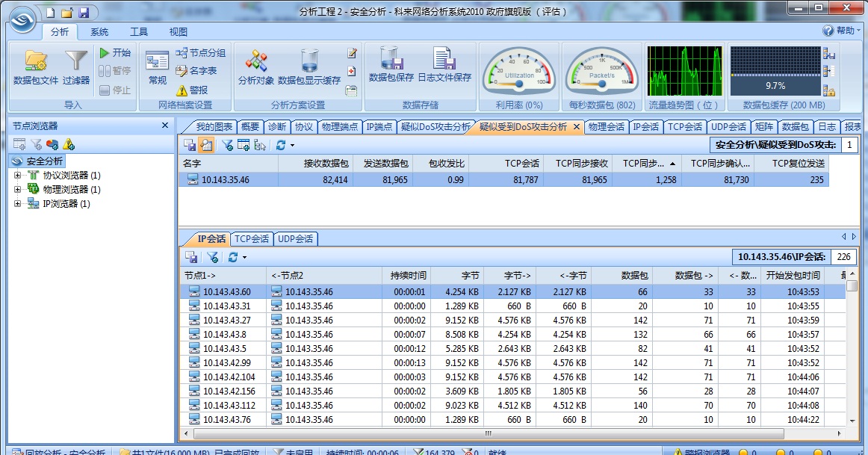868x455 pixels.
Task: Open 数据包显示缓存 buffer settings
Action: click(x=309, y=67)
